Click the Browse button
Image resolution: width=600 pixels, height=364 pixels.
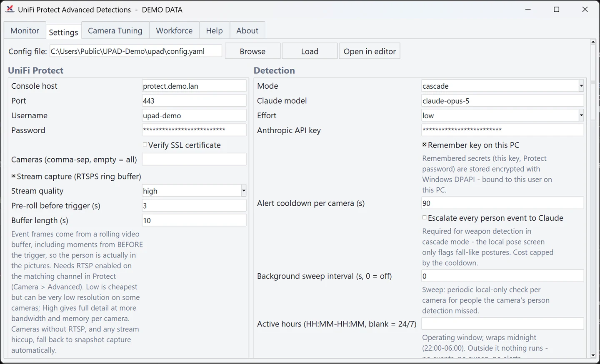252,51
